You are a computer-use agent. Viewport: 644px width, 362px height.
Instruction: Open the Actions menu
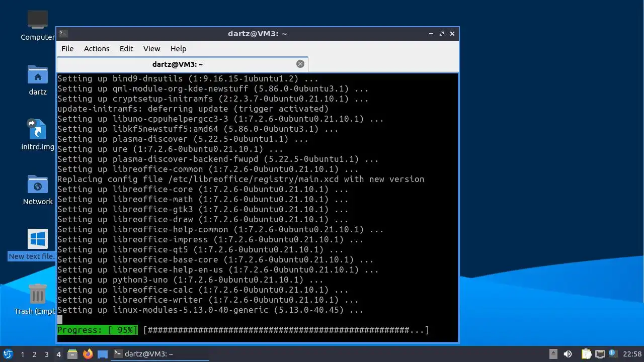pos(97,49)
